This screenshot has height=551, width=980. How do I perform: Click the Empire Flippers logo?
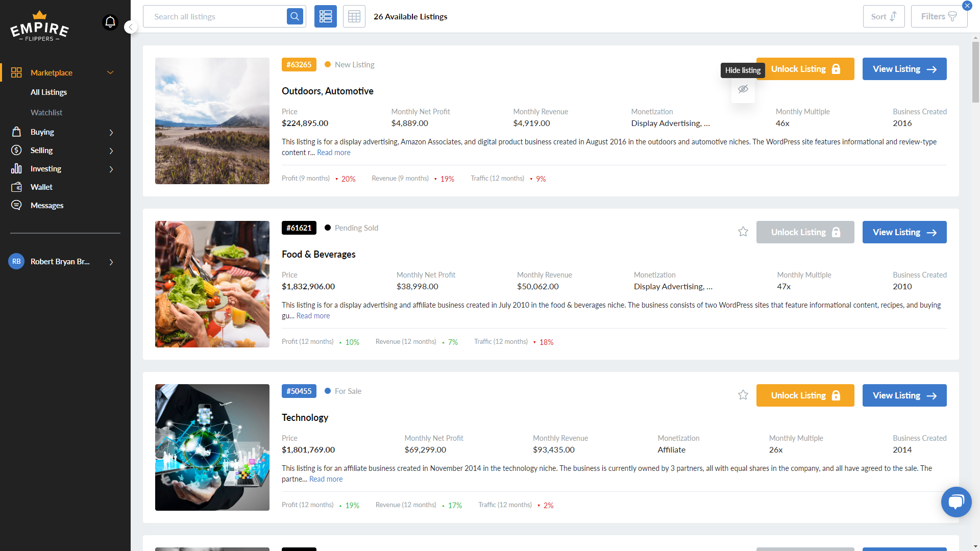40,27
